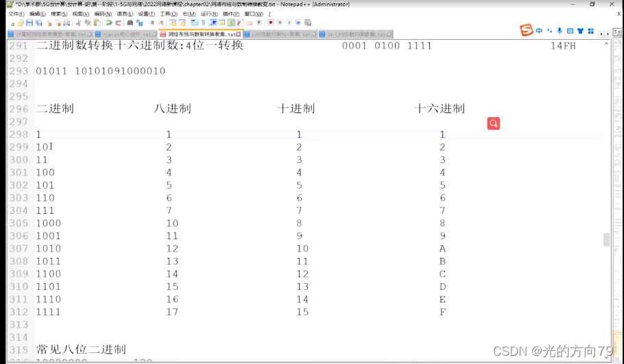Click the heading text 八进制
This screenshot has height=364, width=624.
click(x=172, y=108)
